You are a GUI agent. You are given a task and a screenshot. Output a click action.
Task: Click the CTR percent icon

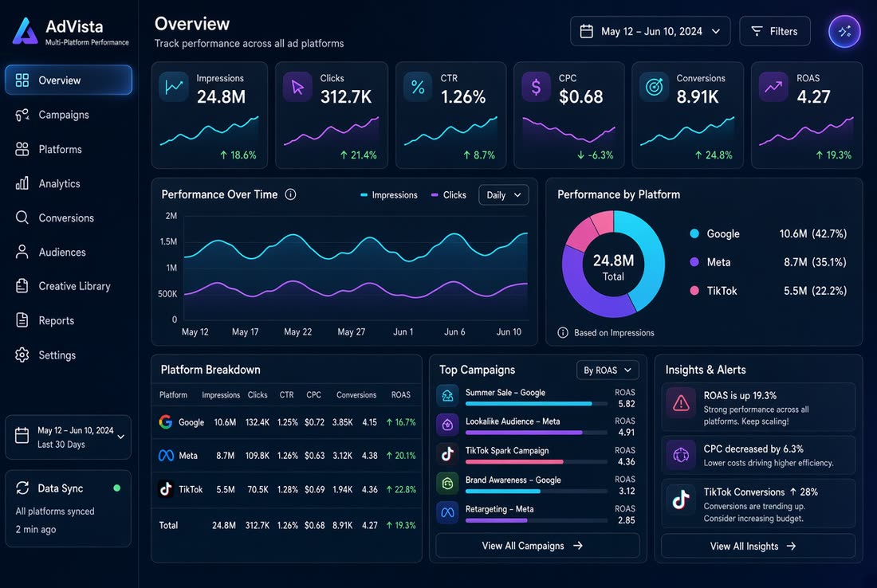coord(418,87)
